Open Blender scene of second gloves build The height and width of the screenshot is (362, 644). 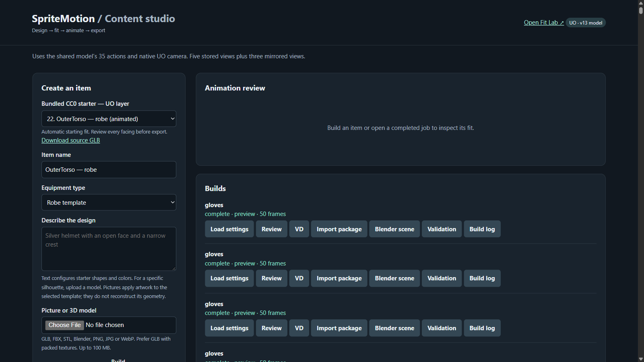click(x=394, y=278)
